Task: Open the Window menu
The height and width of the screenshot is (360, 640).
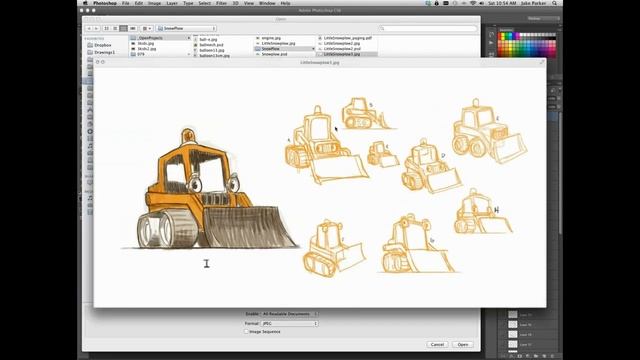Action: 267,3
